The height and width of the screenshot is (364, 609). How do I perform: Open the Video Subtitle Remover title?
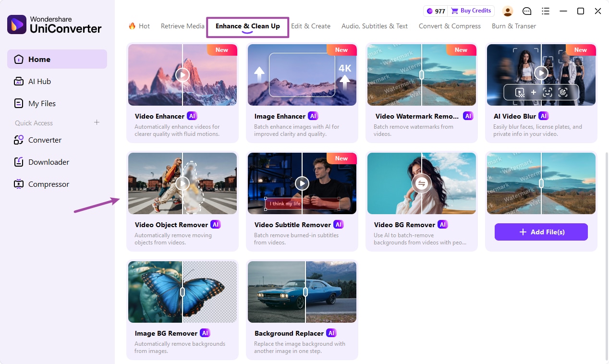click(x=292, y=225)
